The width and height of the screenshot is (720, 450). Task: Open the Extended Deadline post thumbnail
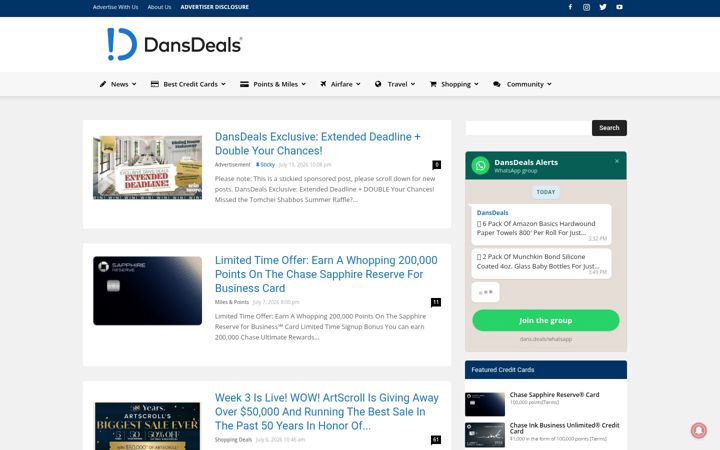click(x=147, y=168)
